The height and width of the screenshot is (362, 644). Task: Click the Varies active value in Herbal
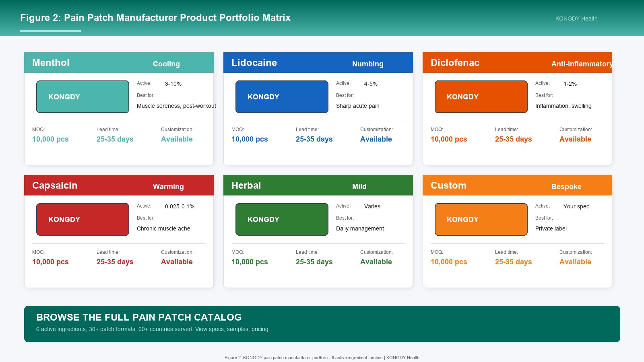(x=372, y=206)
